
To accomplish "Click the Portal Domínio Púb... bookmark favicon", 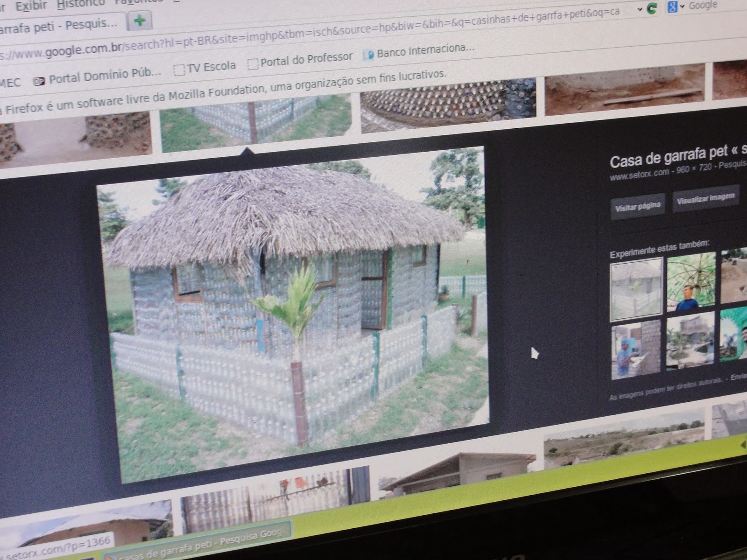I will point(39,81).
